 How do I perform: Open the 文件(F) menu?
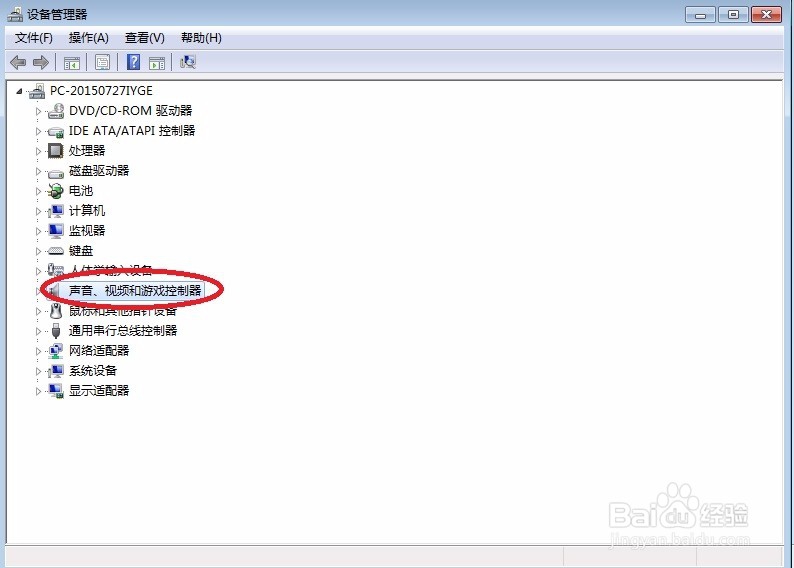[x=33, y=38]
